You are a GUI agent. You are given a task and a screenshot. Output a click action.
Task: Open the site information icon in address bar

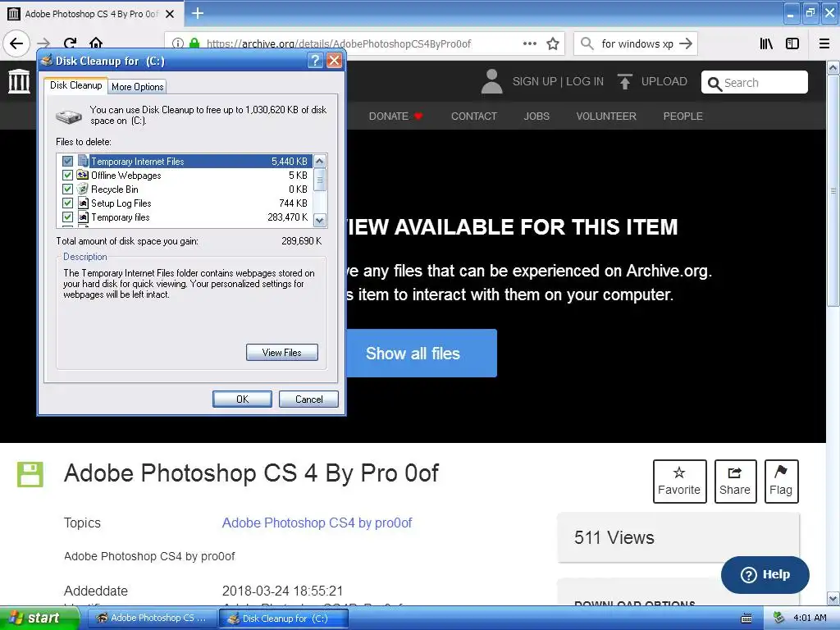tap(178, 43)
